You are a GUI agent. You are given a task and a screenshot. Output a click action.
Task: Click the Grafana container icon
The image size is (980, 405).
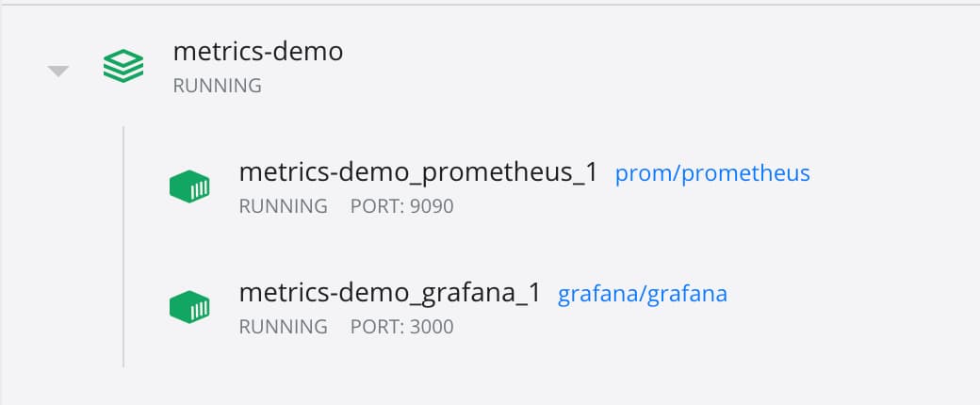coord(189,307)
